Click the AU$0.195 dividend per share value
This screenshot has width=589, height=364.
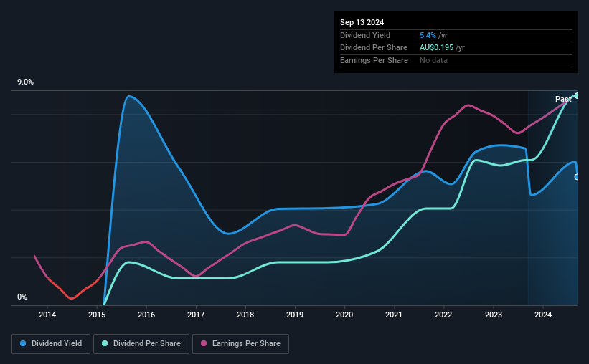pos(436,48)
